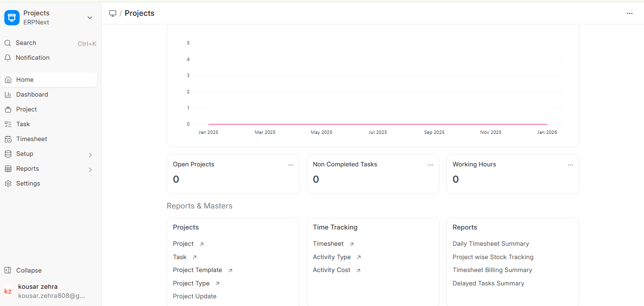Click the Timesheet calendar-clock icon in the sidebar
This screenshot has width=644, height=306.
[x=8, y=139]
